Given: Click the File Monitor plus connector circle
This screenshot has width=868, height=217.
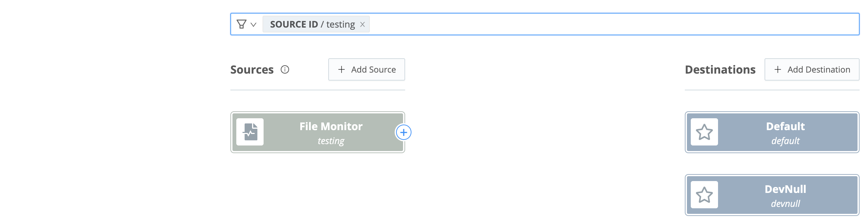Looking at the screenshot, I should (403, 132).
